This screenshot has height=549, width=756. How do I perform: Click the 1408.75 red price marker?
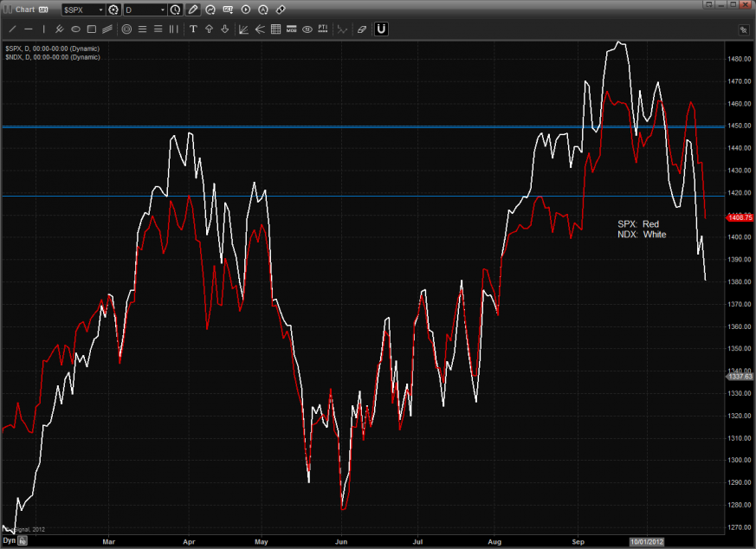tap(740, 218)
